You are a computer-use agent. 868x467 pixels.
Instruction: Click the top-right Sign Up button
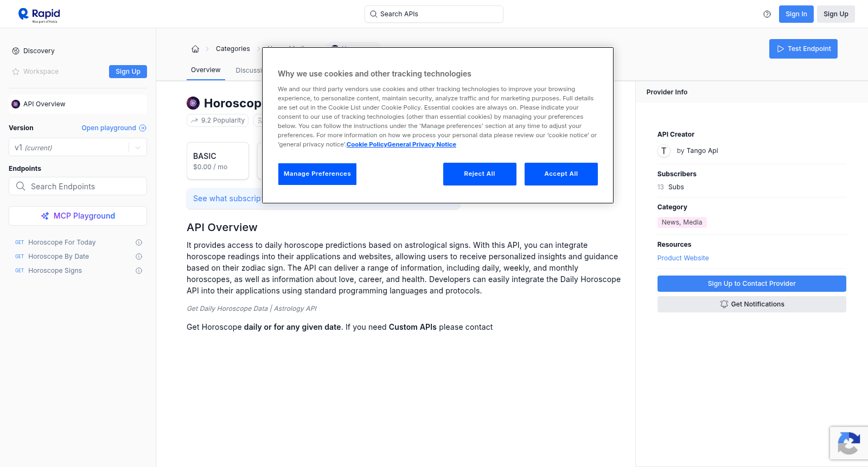click(x=836, y=14)
